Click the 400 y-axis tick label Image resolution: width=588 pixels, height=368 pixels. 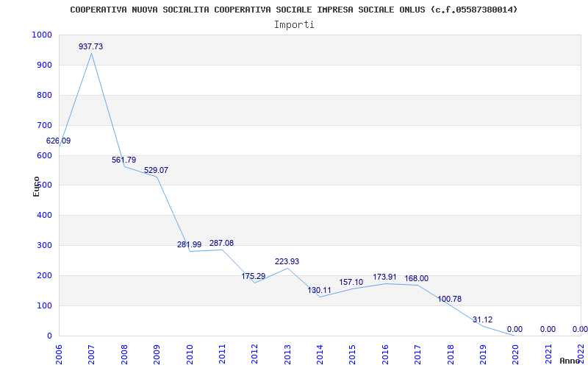click(45, 215)
